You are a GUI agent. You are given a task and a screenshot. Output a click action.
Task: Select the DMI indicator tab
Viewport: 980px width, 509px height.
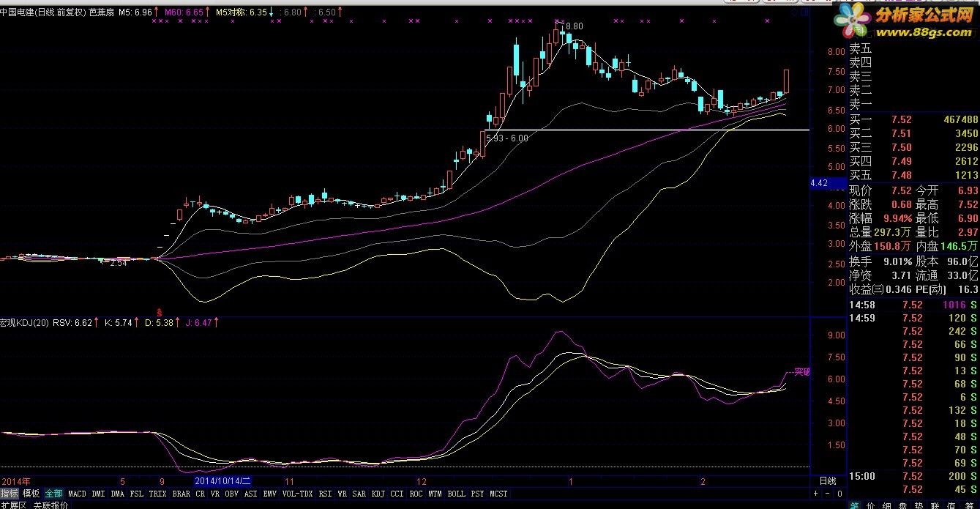click(99, 494)
